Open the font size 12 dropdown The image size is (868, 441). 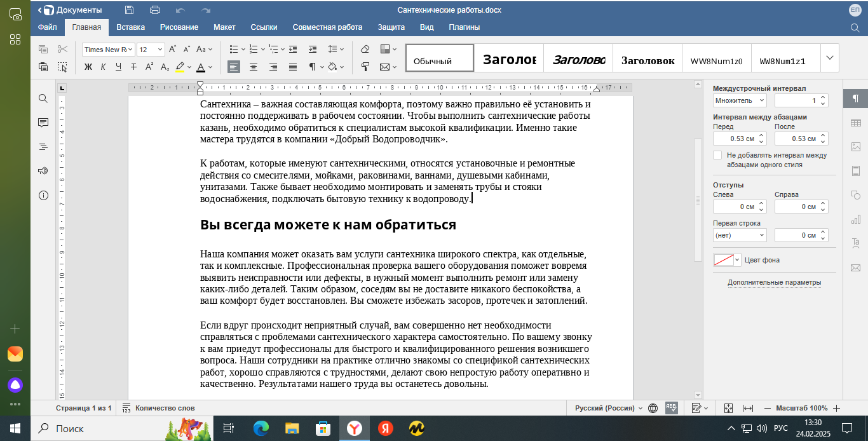click(160, 50)
